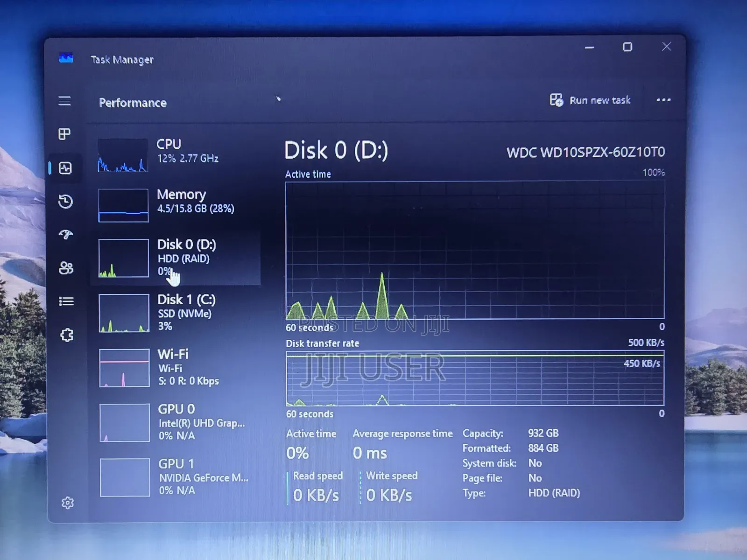The width and height of the screenshot is (747, 560).
Task: Select the Memory performance entry
Action: click(176, 205)
